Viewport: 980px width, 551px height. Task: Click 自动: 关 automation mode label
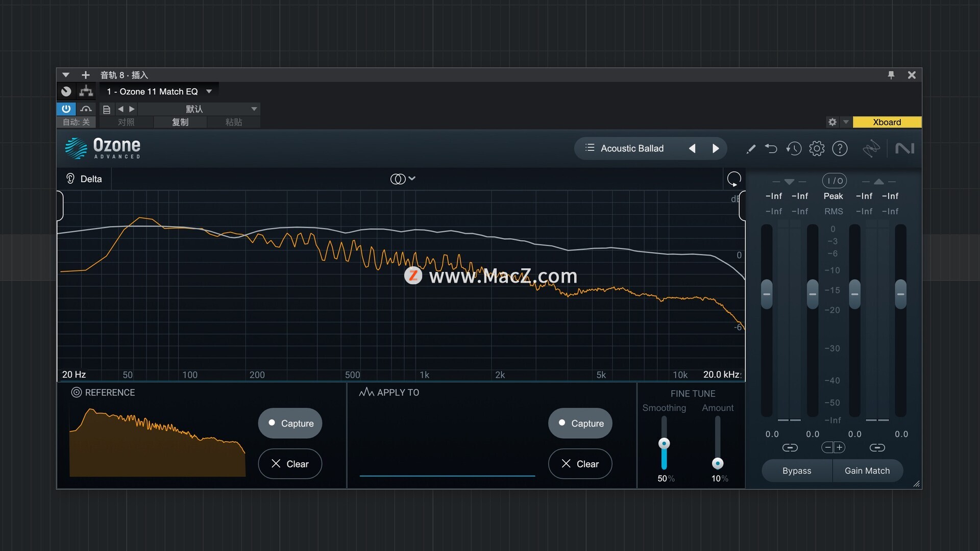[x=77, y=122]
